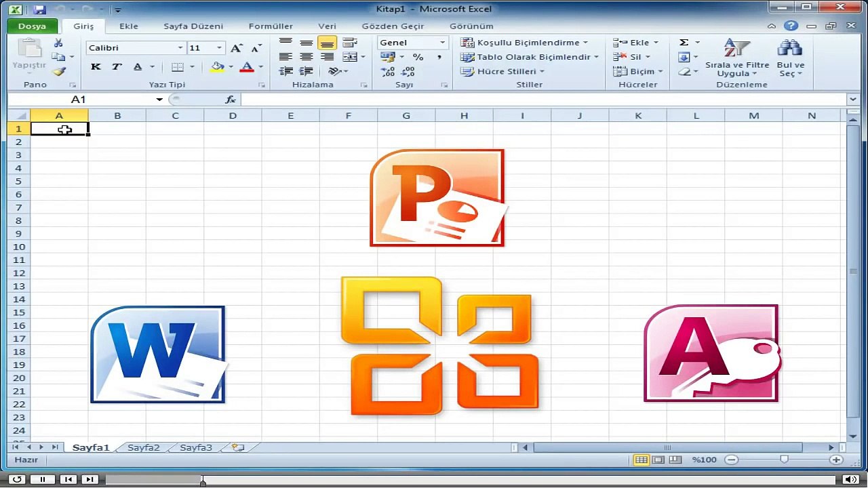Click Biçim in Hücreler group
This screenshot has height=488, width=868.
[x=637, y=71]
